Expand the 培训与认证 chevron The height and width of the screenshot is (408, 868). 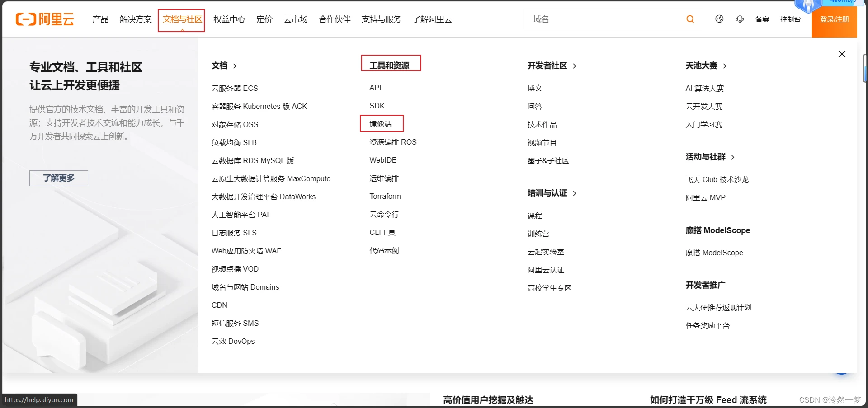pos(575,193)
